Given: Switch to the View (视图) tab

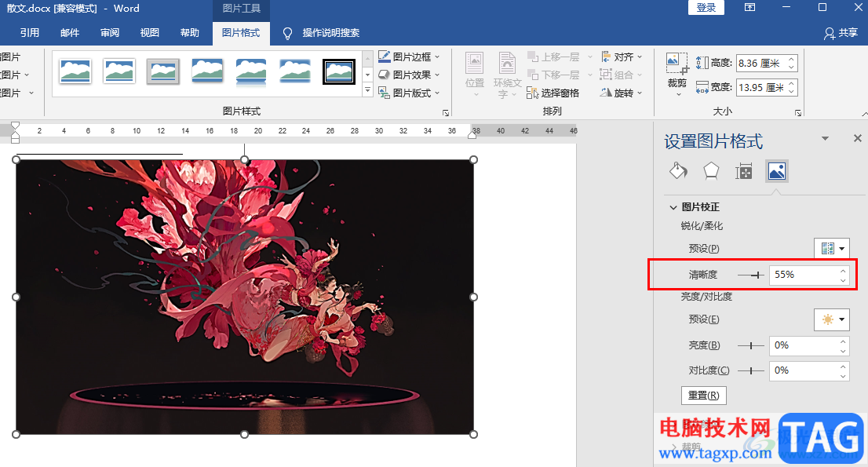Looking at the screenshot, I should pos(149,33).
